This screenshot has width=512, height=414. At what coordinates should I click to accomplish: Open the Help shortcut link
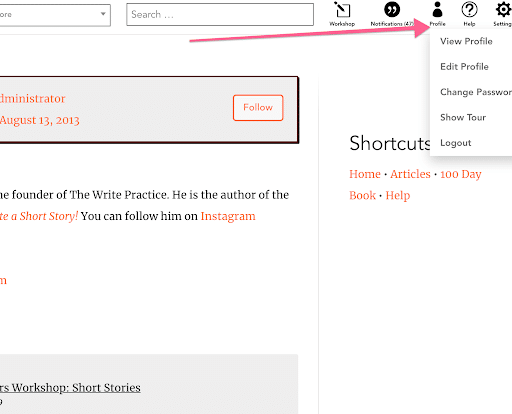coord(398,196)
